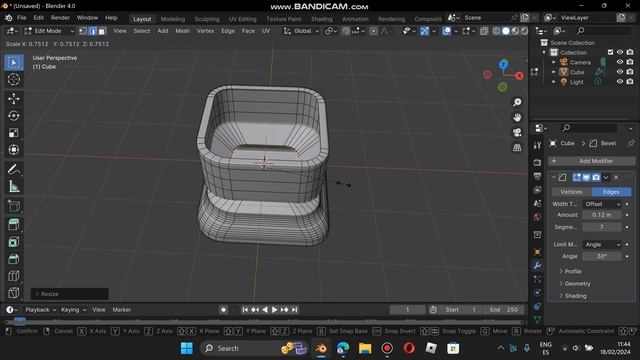The height and width of the screenshot is (360, 640).
Task: Click the bevel Angle value field
Action: pyautogui.click(x=602, y=256)
